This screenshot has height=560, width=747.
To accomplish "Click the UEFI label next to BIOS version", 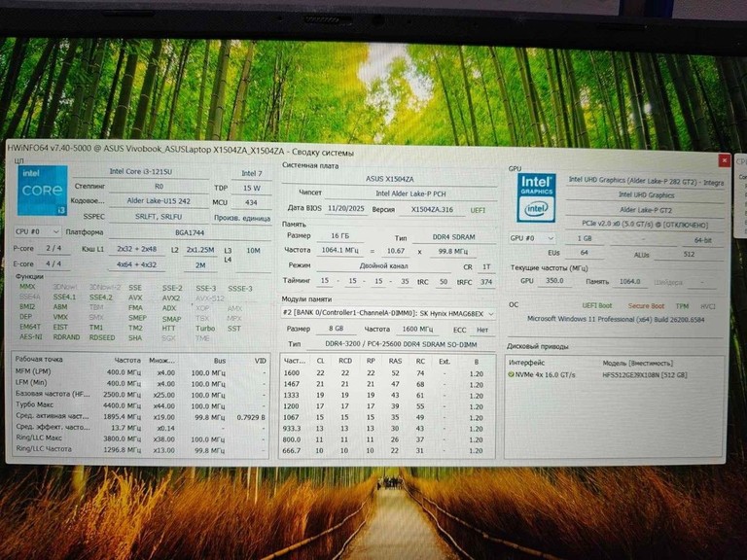I will pos(478,210).
